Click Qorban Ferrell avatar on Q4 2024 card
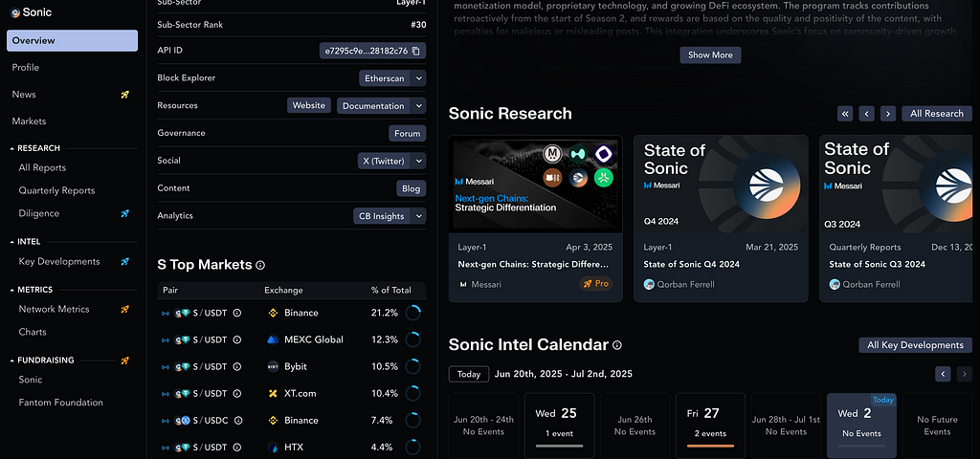 click(x=649, y=284)
